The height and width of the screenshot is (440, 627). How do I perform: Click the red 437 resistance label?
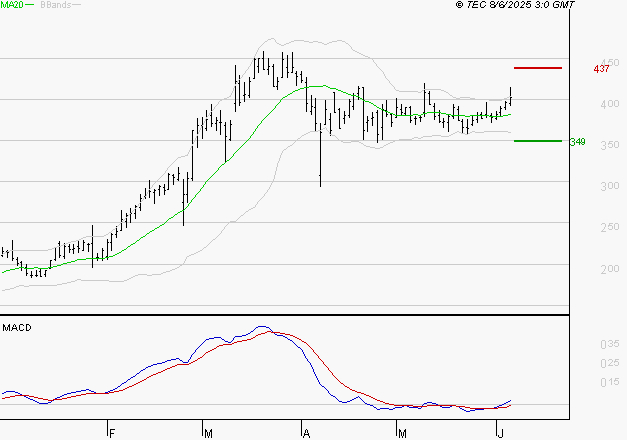pyautogui.click(x=601, y=69)
